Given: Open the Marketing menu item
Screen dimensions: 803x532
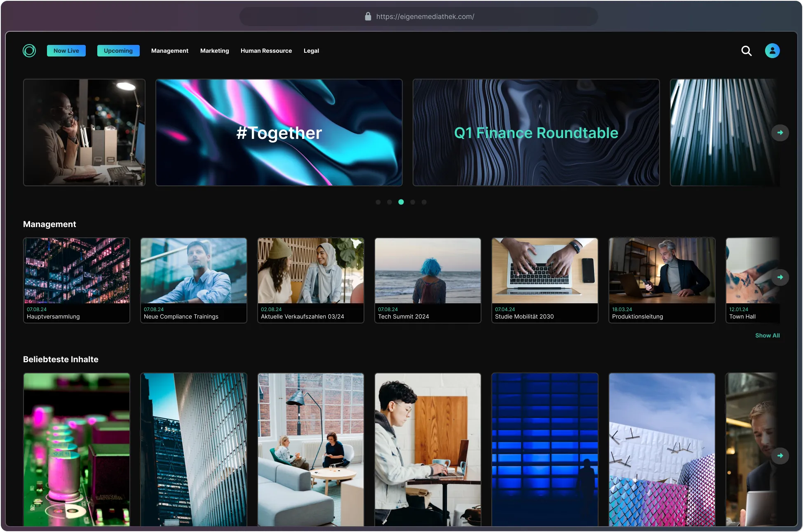Looking at the screenshot, I should click(215, 51).
